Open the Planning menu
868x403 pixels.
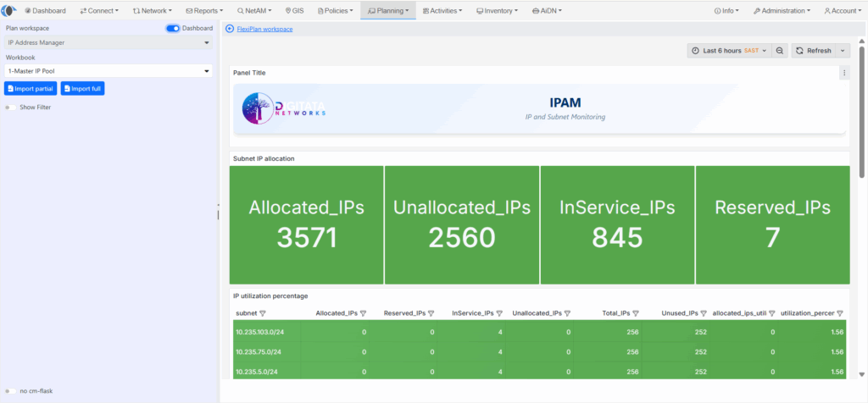[388, 11]
